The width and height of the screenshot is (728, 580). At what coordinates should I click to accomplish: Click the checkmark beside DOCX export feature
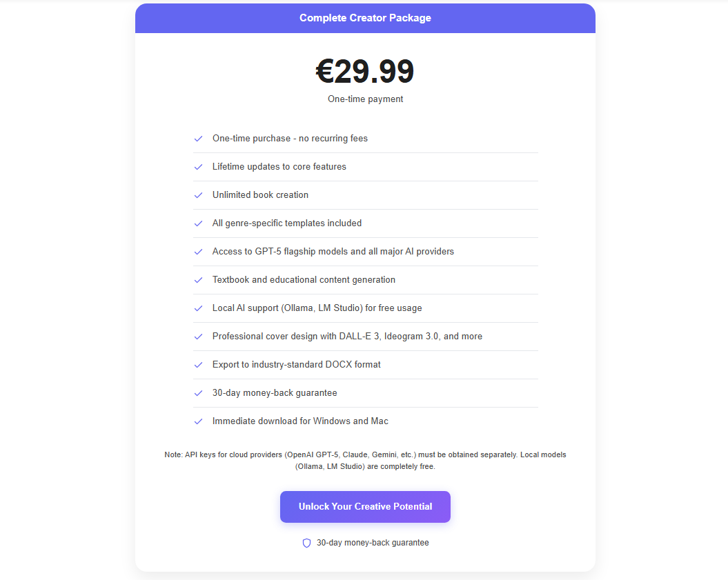click(x=199, y=365)
